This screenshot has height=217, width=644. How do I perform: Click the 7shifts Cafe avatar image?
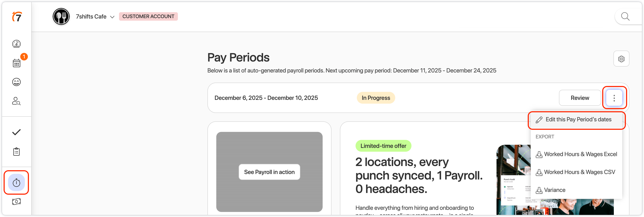pyautogui.click(x=61, y=16)
